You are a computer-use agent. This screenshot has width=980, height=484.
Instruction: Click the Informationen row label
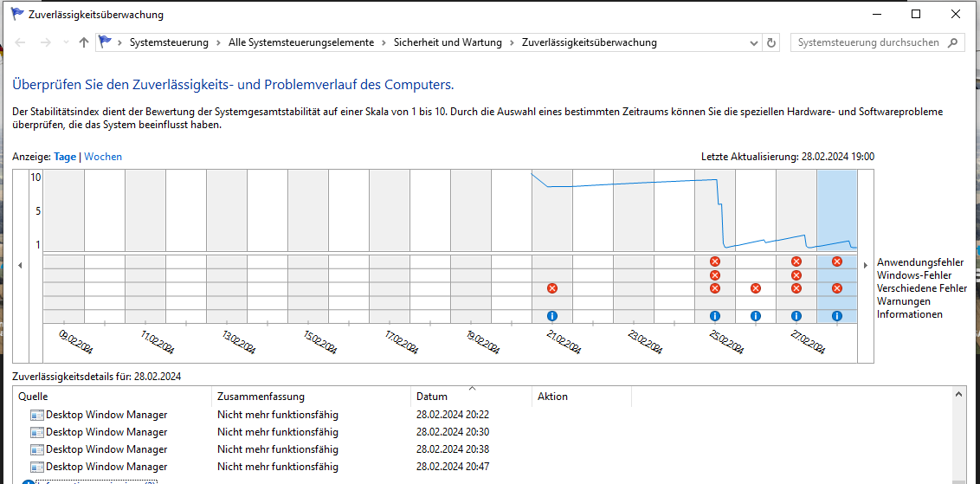[909, 314]
